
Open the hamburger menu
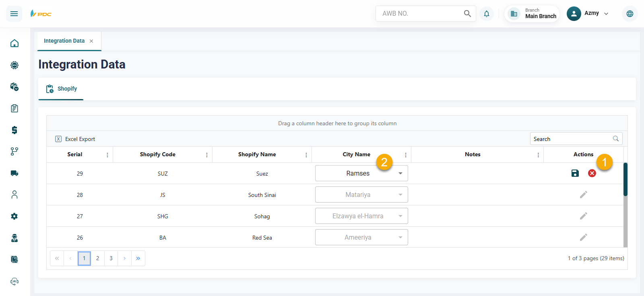coord(14,14)
